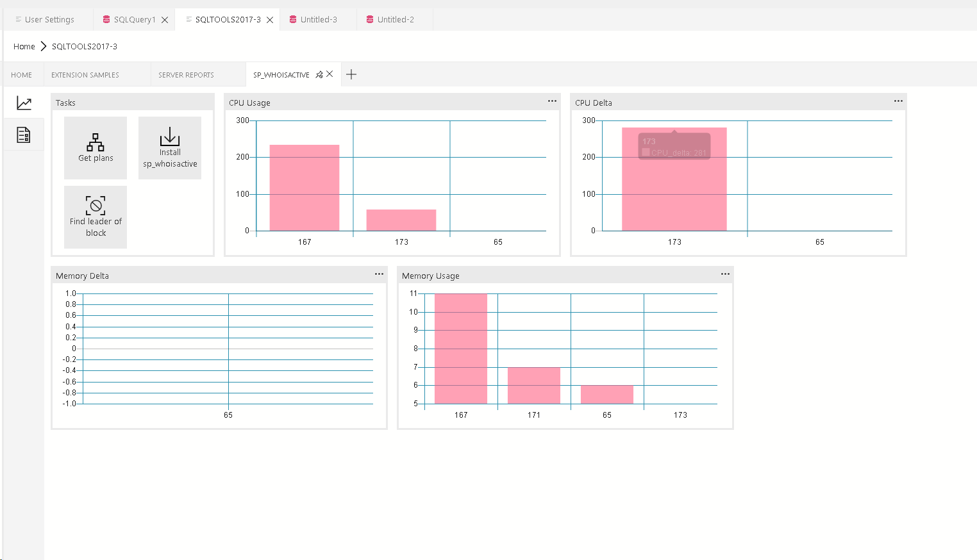
Task: Open the CPU Usage widget more-actions menu
Action: click(552, 101)
